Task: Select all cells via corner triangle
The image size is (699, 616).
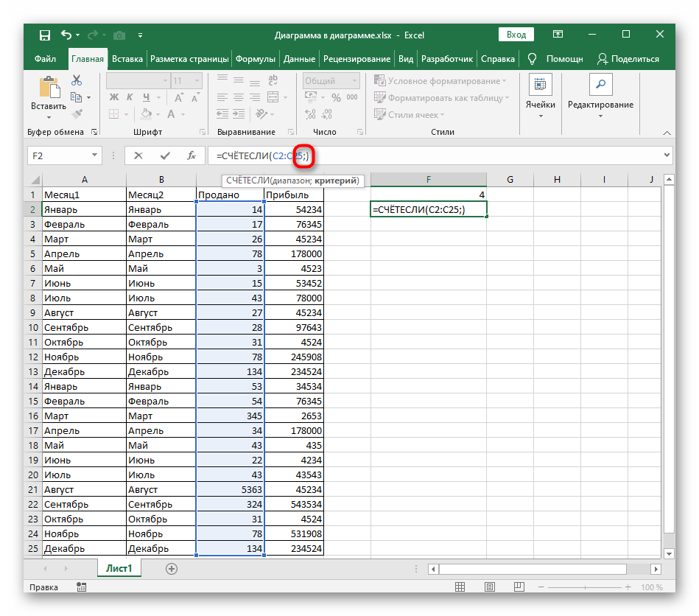Action: [x=35, y=180]
